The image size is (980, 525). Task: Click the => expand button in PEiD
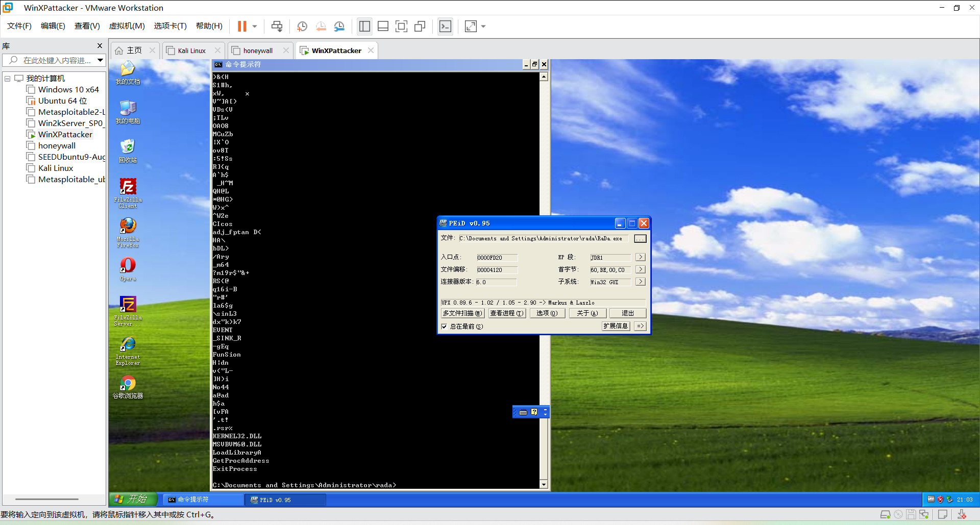coord(640,326)
